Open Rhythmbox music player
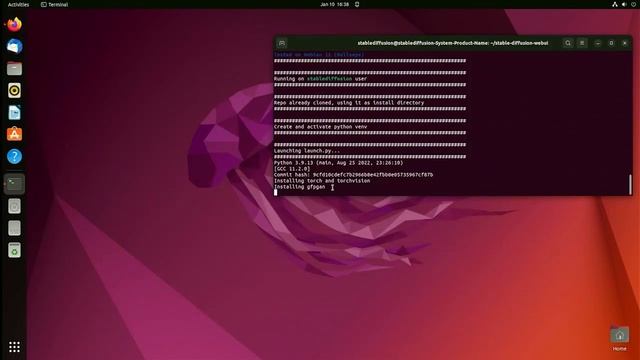 [x=14, y=91]
